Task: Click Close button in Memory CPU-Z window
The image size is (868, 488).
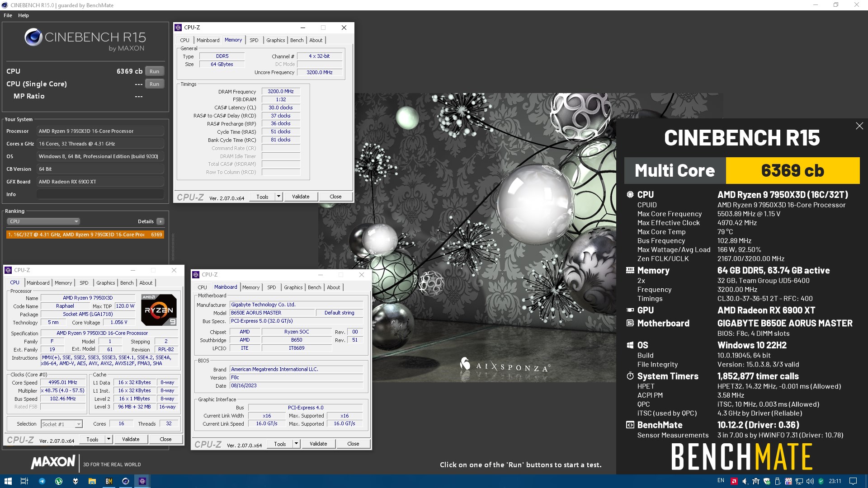Action: 335,197
